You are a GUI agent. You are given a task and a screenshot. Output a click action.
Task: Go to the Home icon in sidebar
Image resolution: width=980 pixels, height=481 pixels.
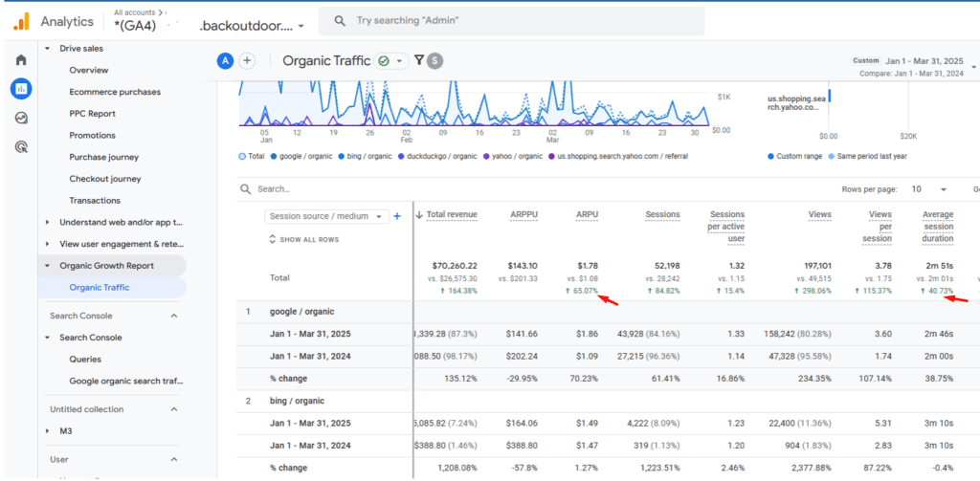click(x=20, y=60)
